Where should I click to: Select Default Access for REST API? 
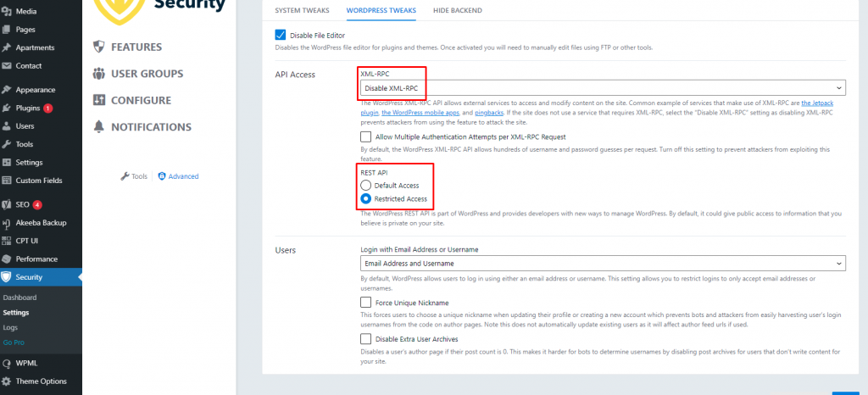click(366, 185)
